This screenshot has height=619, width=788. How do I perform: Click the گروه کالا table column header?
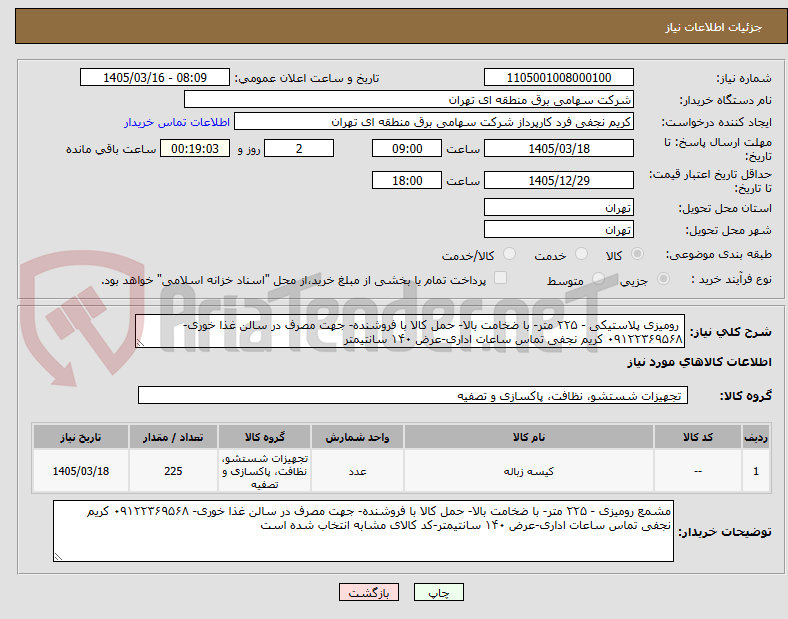(x=264, y=437)
